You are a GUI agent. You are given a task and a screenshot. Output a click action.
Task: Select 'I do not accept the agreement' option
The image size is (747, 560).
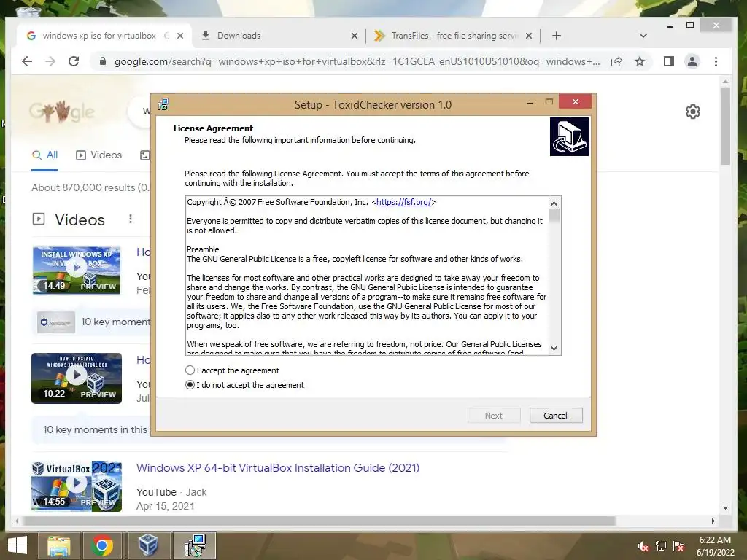(190, 385)
